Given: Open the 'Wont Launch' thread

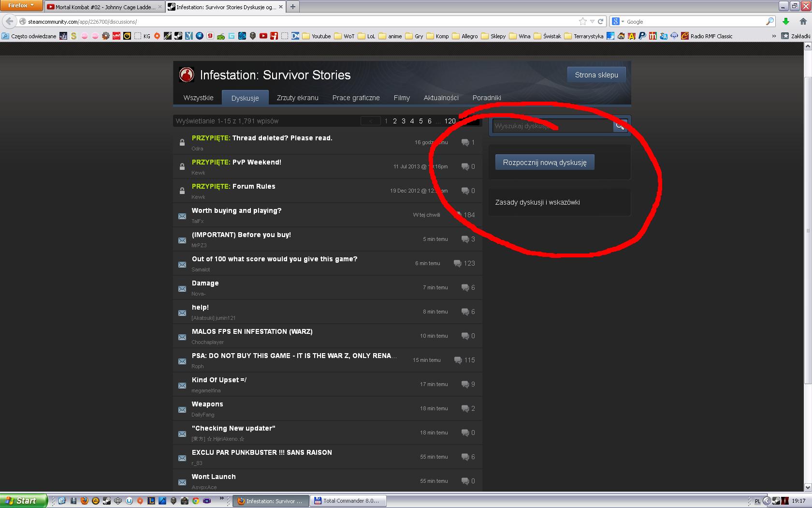Looking at the screenshot, I should click(214, 477).
